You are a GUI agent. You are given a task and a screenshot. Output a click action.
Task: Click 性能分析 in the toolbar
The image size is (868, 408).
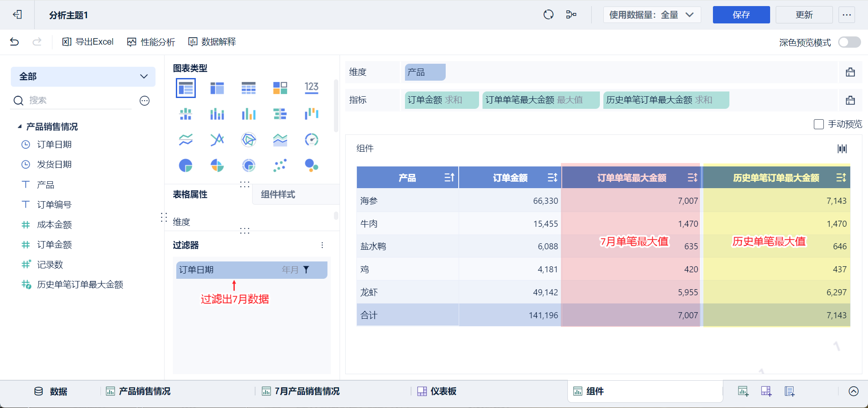click(151, 42)
